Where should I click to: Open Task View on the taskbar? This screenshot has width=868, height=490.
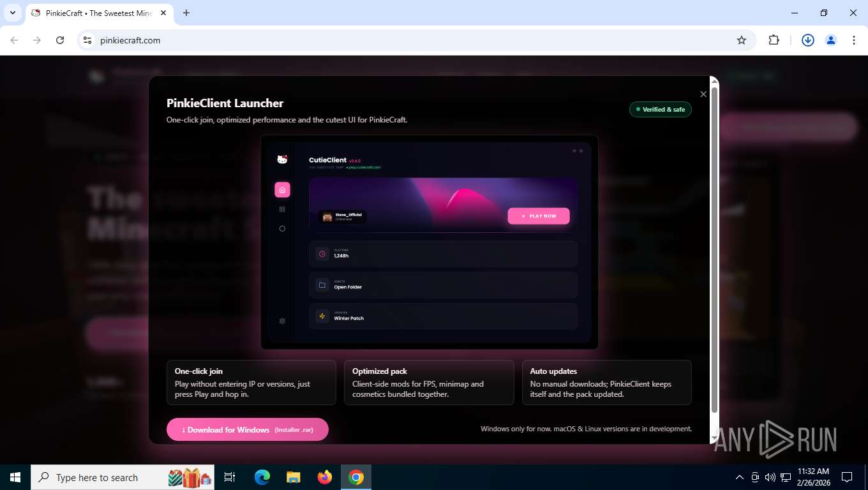coord(230,477)
